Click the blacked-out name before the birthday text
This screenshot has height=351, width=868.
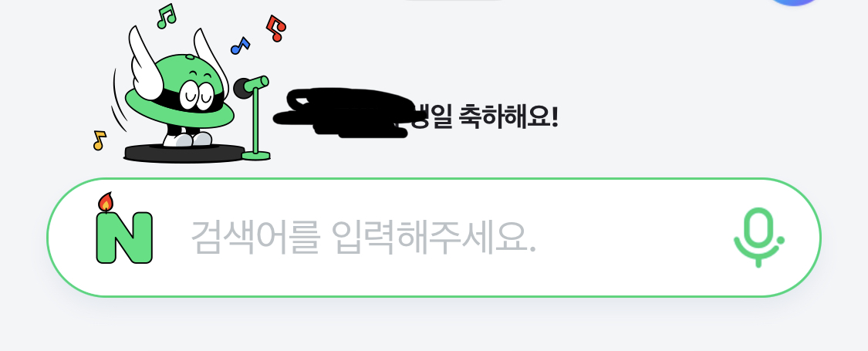coord(343,113)
